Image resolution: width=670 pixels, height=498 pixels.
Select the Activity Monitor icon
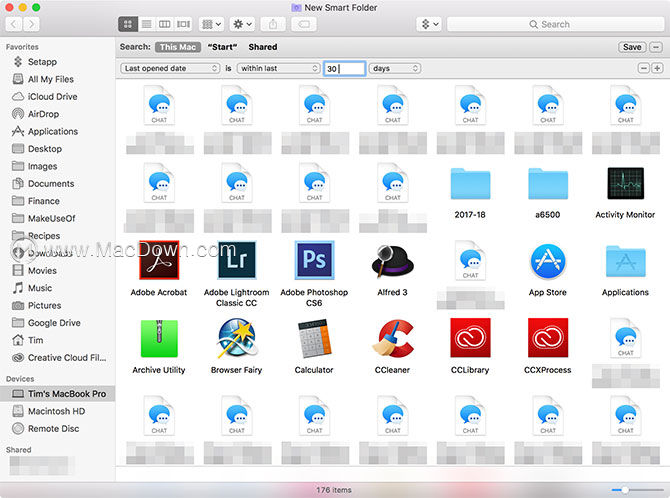click(x=625, y=183)
